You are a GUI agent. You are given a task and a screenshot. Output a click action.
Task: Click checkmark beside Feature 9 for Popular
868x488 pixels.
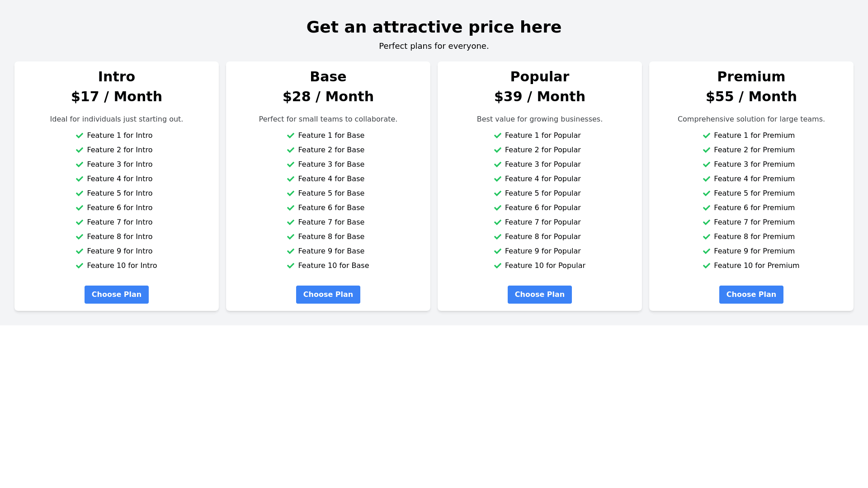tap(498, 251)
